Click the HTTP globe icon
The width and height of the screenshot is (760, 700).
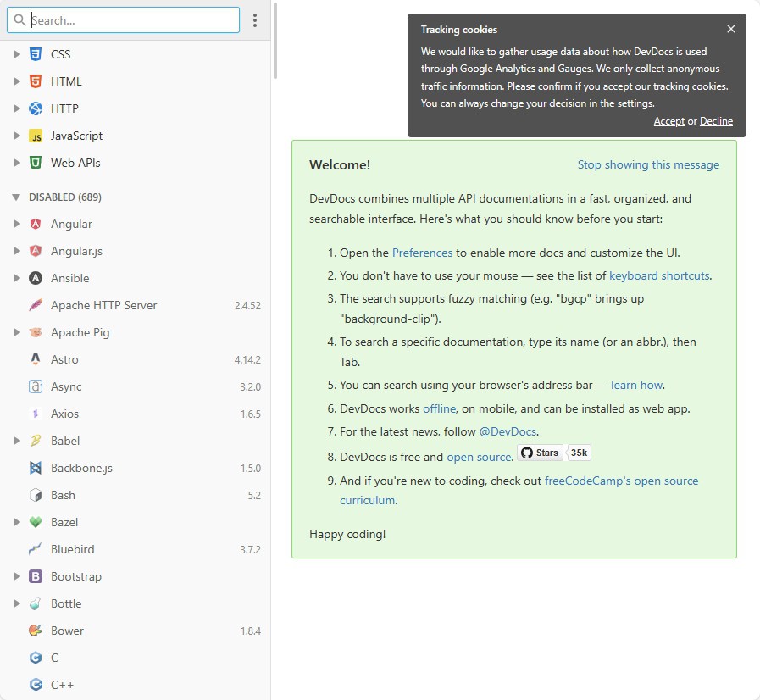point(34,108)
